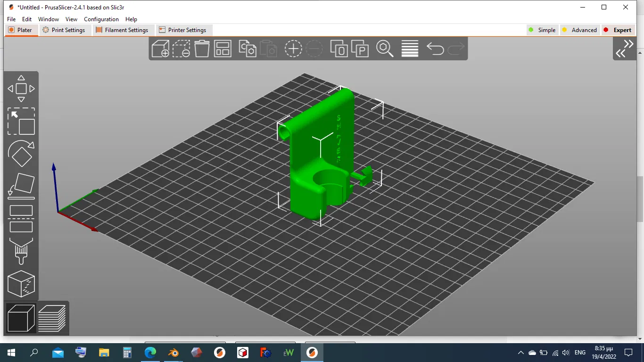Show hidden system tray icons
644x362 pixels.
click(x=521, y=352)
